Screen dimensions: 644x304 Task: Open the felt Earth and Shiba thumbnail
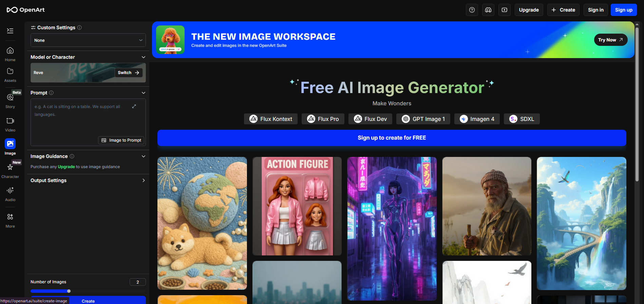tap(202, 223)
